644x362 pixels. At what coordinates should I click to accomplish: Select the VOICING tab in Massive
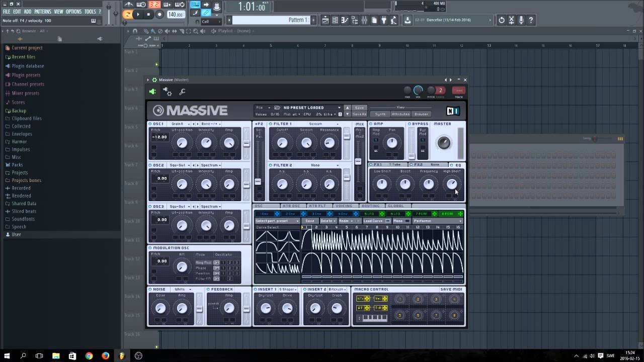[x=344, y=206]
